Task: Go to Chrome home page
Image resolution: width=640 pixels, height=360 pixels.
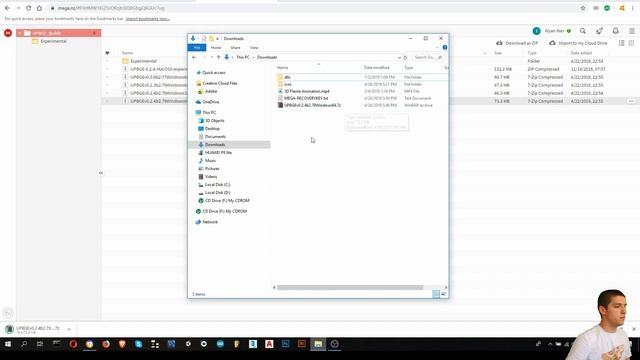Action: pos(39,8)
